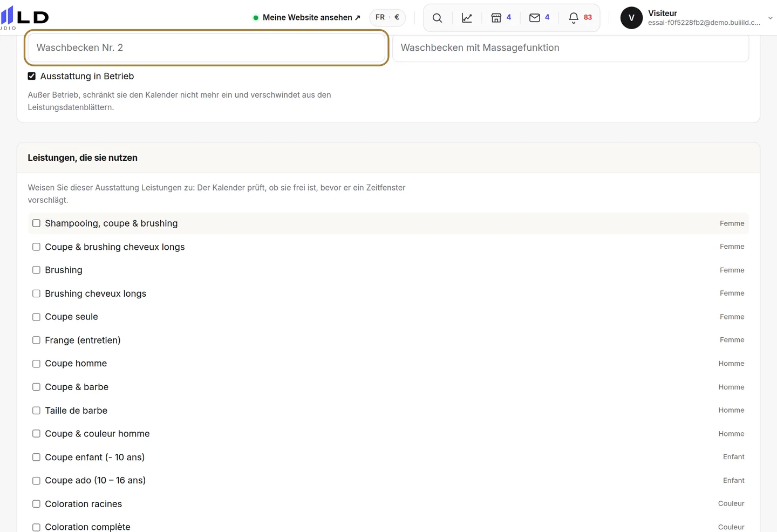The height and width of the screenshot is (532, 777).
Task: Enable Coupe & barbe checkbox
Action: [36, 387]
